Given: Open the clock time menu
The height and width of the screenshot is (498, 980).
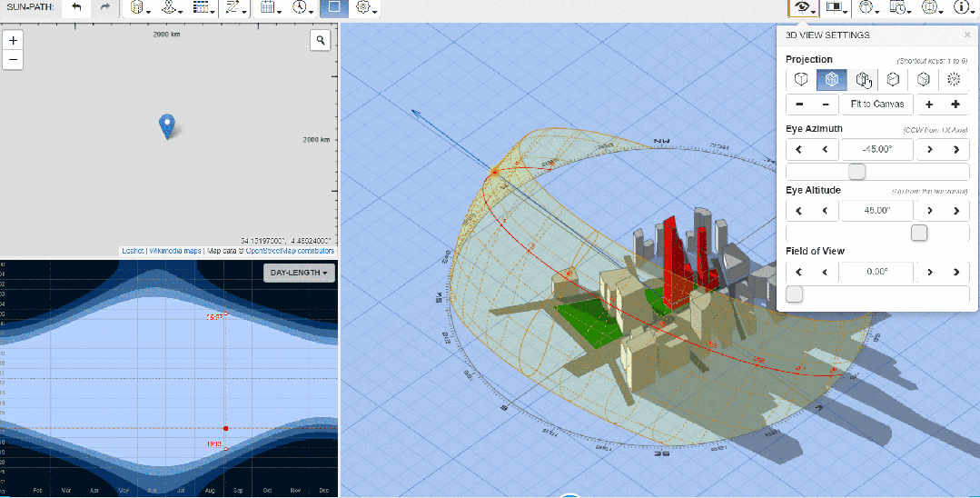Looking at the screenshot, I should (x=302, y=7).
